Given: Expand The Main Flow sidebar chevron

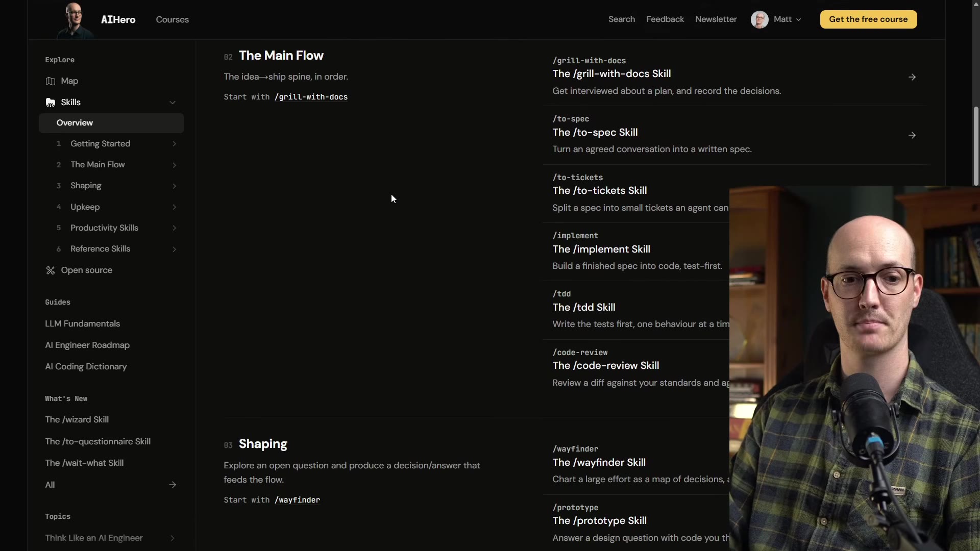Looking at the screenshot, I should (174, 165).
